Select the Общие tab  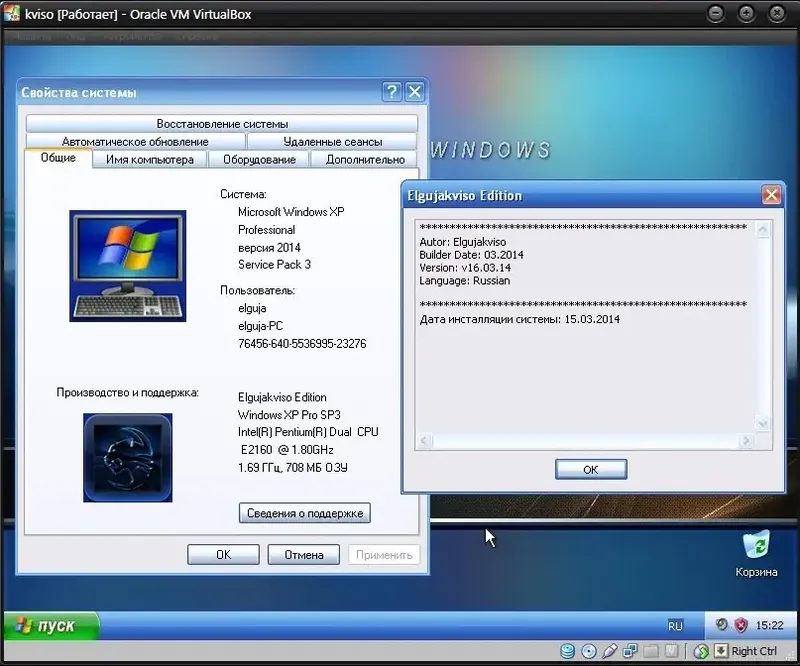click(58, 158)
